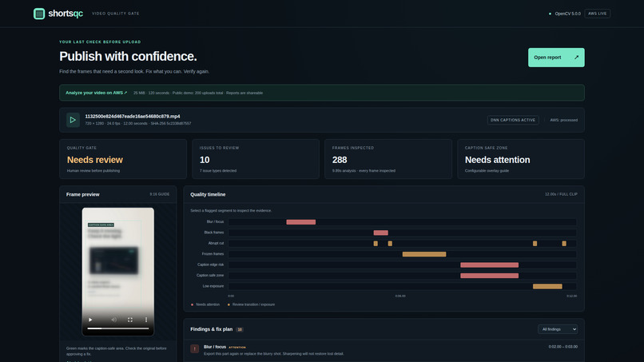Select the Caption safe zone timeline segment

pyautogui.click(x=490, y=276)
